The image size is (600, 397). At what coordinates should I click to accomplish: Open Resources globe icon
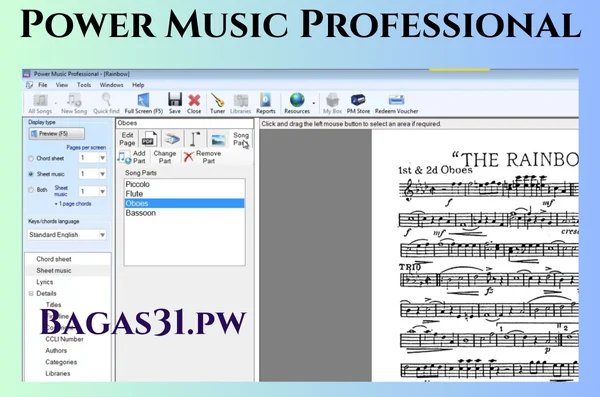click(x=297, y=104)
